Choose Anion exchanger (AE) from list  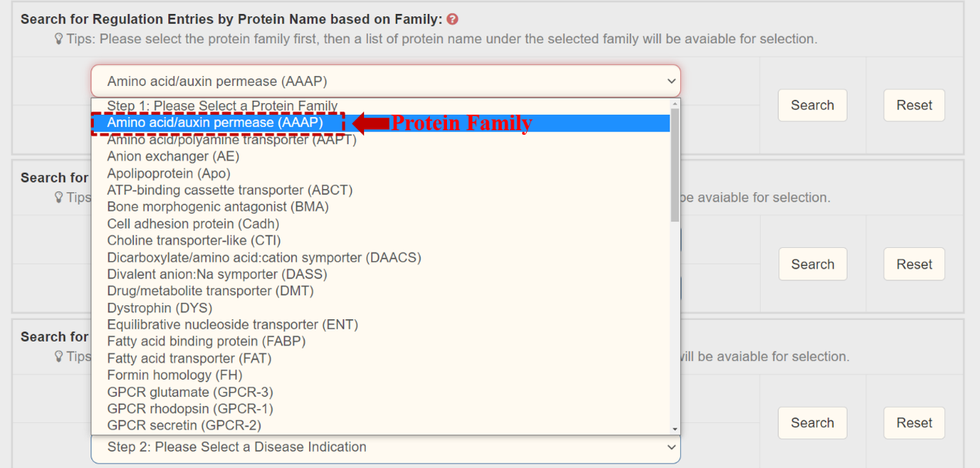click(174, 157)
